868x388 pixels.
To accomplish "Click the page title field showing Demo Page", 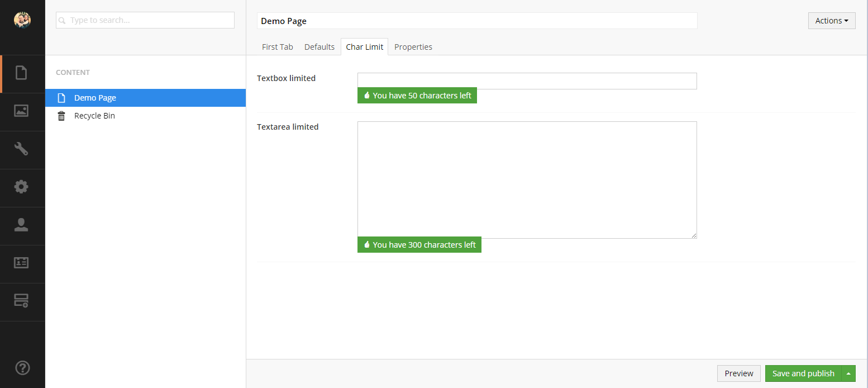I will [x=477, y=21].
